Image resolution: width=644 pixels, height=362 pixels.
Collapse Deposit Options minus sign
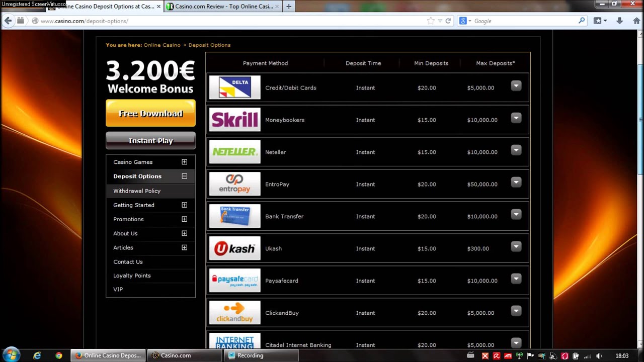click(185, 176)
